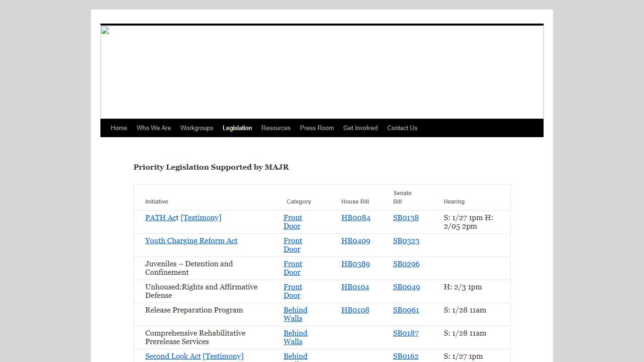Visit the Press Room section
The image size is (644, 362).
pos(317,128)
